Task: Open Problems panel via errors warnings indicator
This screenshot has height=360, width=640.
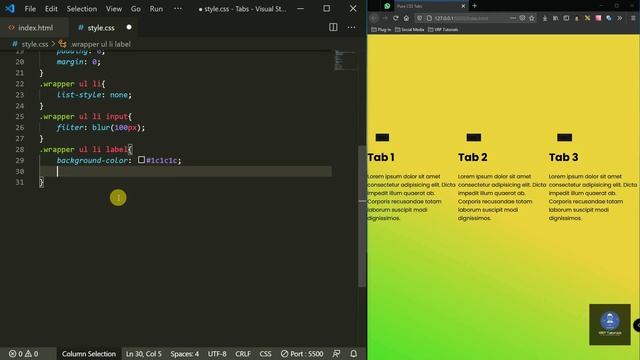Action: (x=24, y=354)
